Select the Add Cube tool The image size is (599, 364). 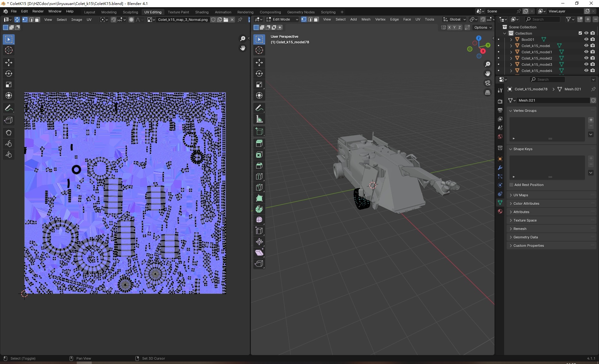coord(259,131)
